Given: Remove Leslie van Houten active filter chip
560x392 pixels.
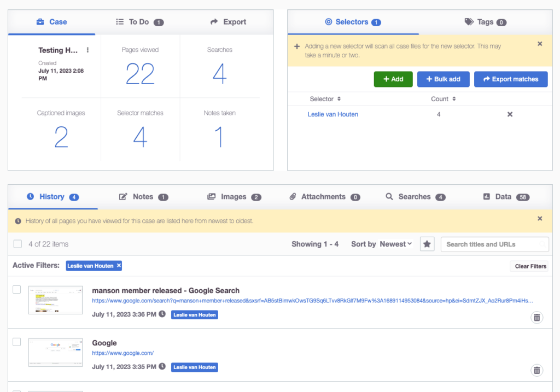Looking at the screenshot, I should click(119, 266).
